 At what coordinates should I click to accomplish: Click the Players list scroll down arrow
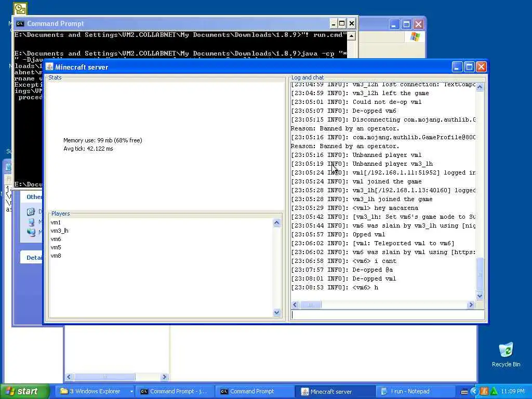pyautogui.click(x=276, y=312)
